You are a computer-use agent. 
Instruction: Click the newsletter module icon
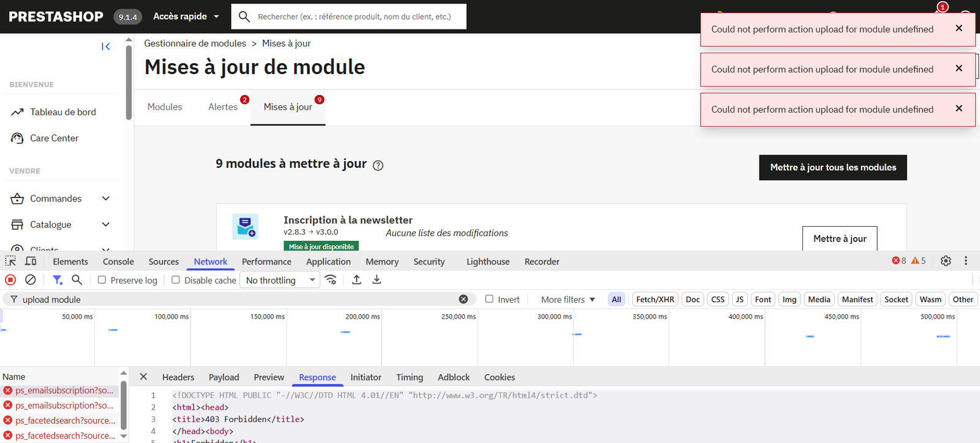[x=246, y=227]
